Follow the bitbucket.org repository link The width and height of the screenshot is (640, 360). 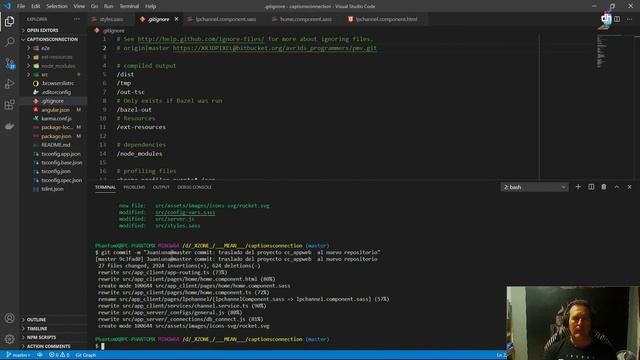[x=275, y=48]
